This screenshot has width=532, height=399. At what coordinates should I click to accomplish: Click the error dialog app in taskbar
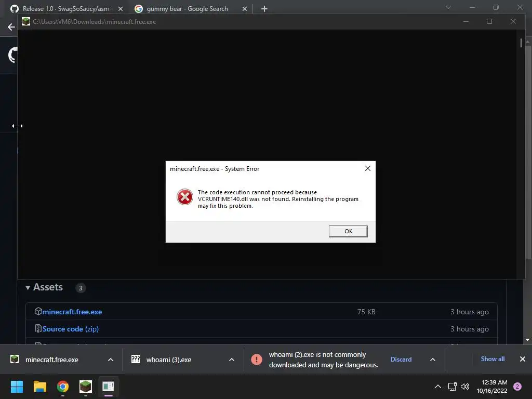point(109,387)
